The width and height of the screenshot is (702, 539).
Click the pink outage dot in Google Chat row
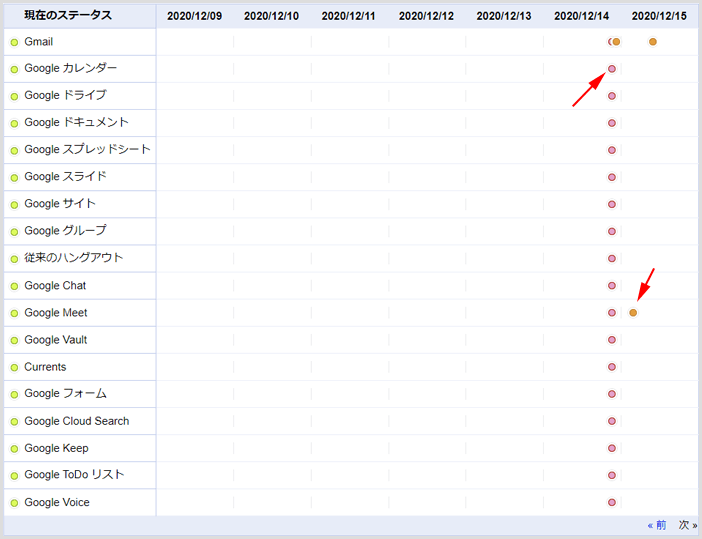[612, 286]
